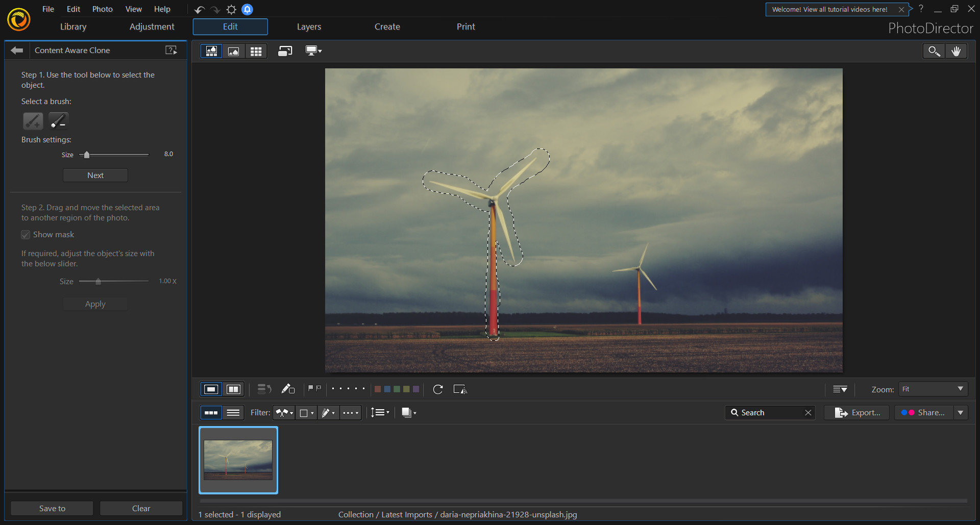980x525 pixels.
Task: Open the flag filter dropdown
Action: (284, 412)
